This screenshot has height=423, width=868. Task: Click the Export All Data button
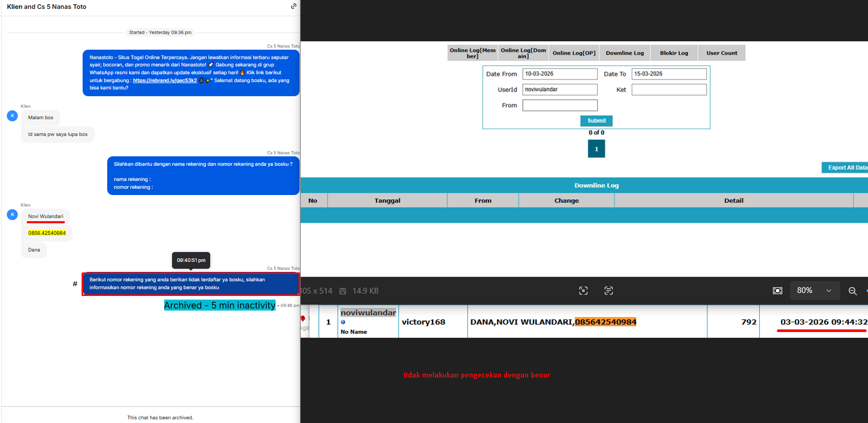845,167
